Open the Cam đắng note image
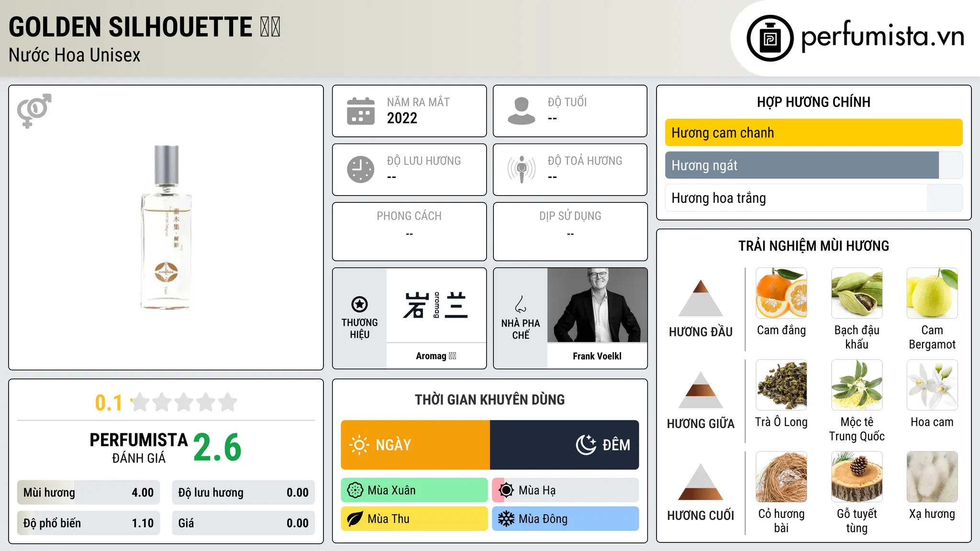This screenshot has width=980, height=551. tap(781, 293)
